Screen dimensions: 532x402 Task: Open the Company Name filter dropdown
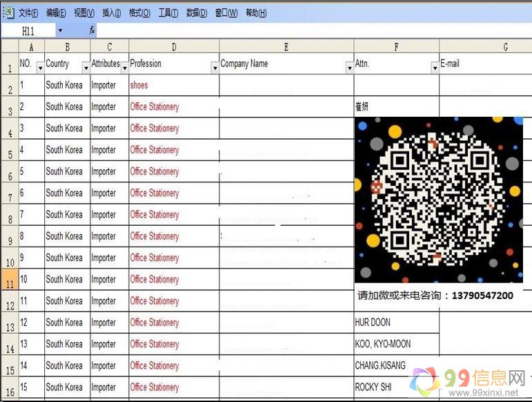click(x=348, y=68)
